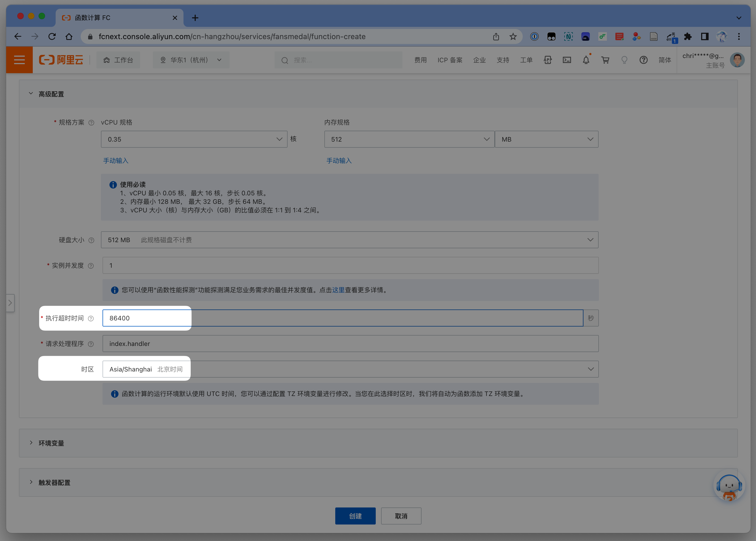Launch Cloud Shell terminal icon
The image size is (756, 541).
tap(567, 60)
